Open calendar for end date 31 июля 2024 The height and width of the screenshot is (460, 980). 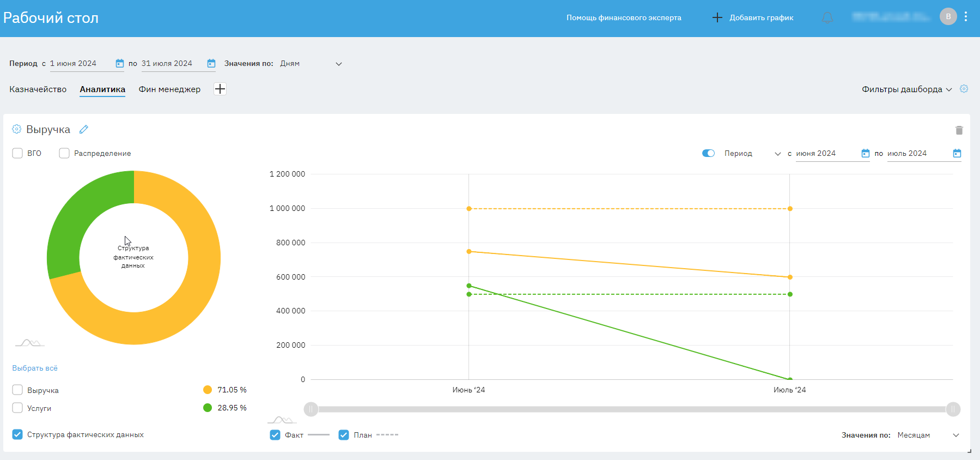click(211, 64)
